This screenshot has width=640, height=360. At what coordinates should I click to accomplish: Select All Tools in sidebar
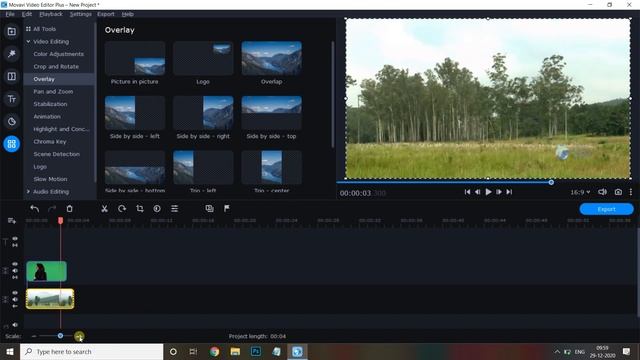pos(44,29)
